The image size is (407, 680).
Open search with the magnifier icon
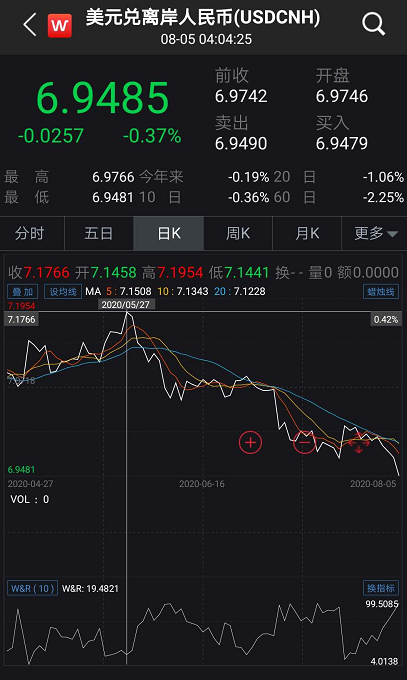pos(374,24)
